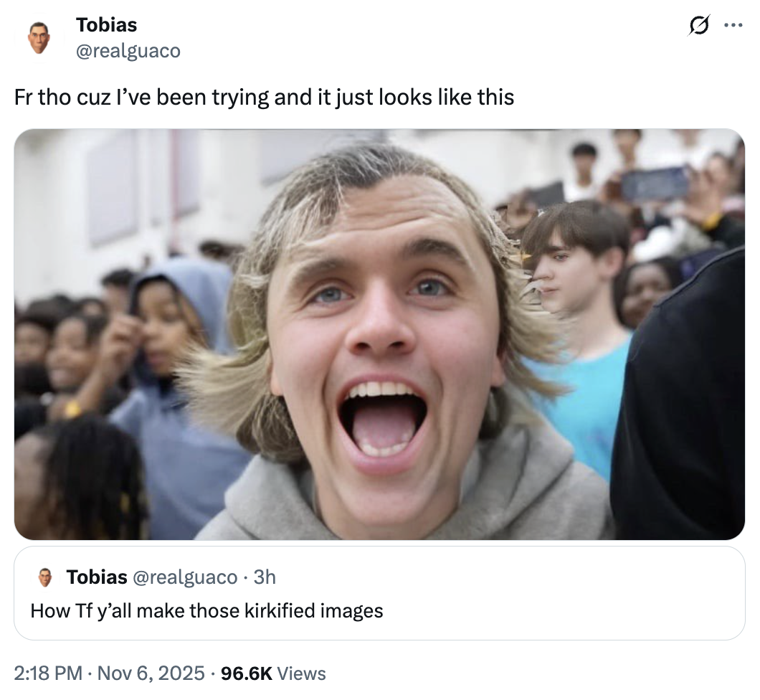Image resolution: width=760 pixels, height=700 pixels.
Task: Click the bold "Tobias" name in the header
Action: tap(106, 25)
